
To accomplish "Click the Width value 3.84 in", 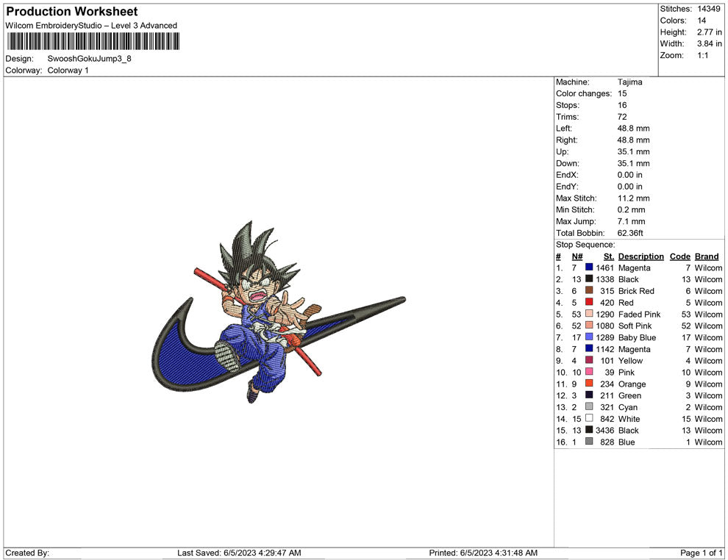I will pos(709,43).
